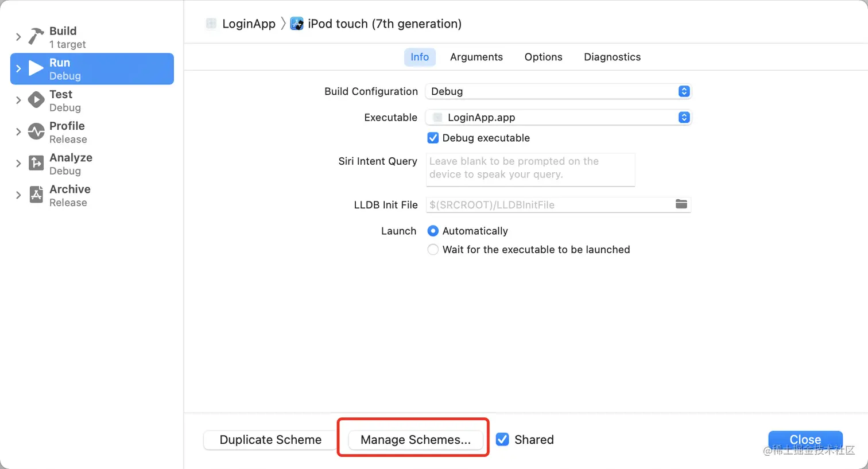Click the Archive action icon

tap(36, 195)
